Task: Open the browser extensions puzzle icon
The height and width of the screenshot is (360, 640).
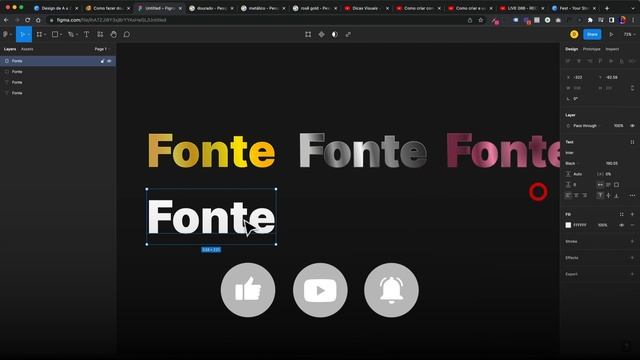Action: 590,20
